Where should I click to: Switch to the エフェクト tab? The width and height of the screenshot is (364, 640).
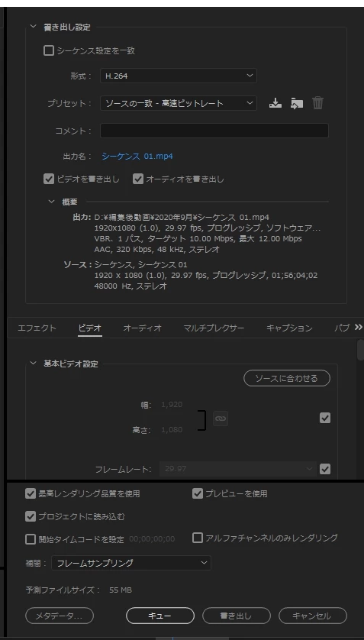37,328
